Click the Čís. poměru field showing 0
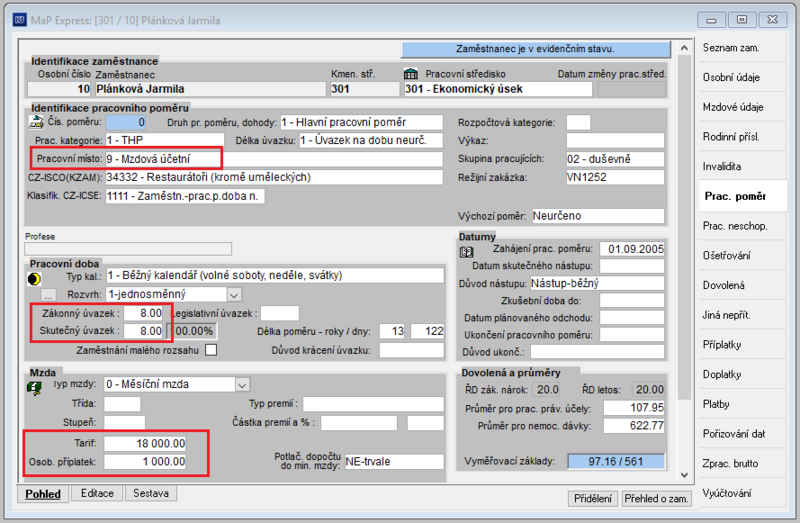This screenshot has width=800, height=523. point(126,122)
